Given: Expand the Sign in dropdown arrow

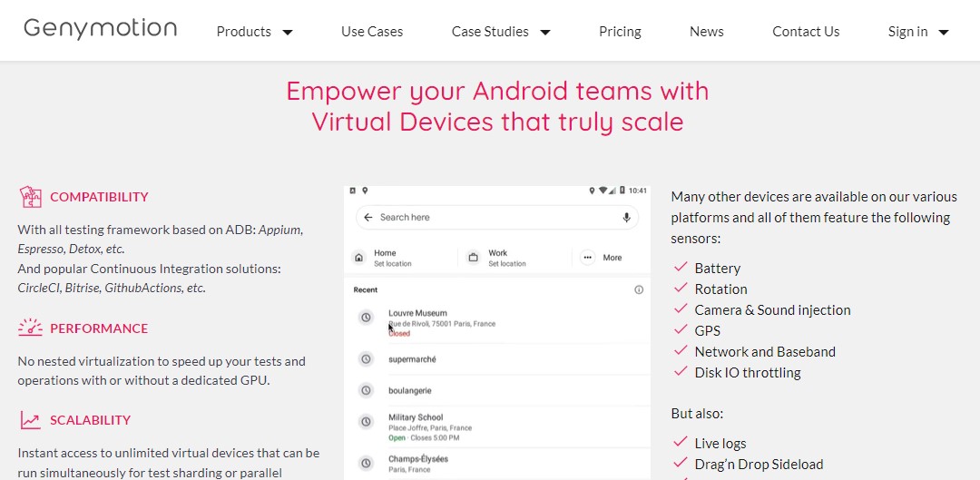Looking at the screenshot, I should pos(944,33).
